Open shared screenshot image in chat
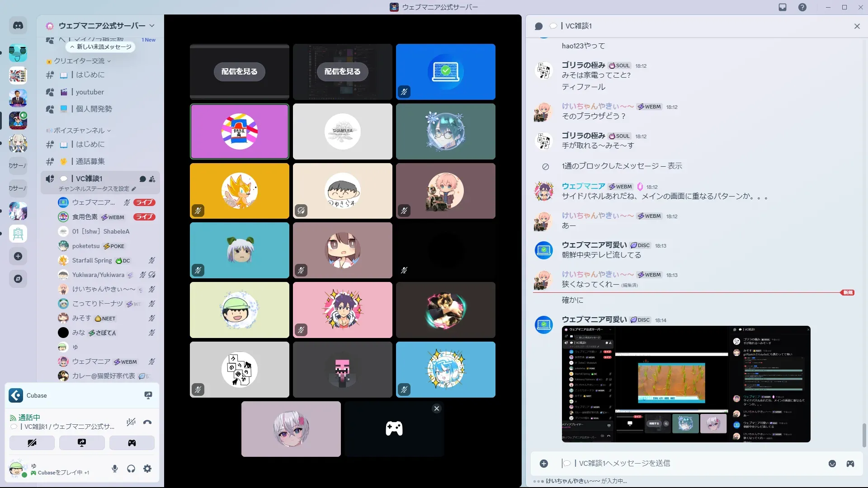 pyautogui.click(x=686, y=384)
